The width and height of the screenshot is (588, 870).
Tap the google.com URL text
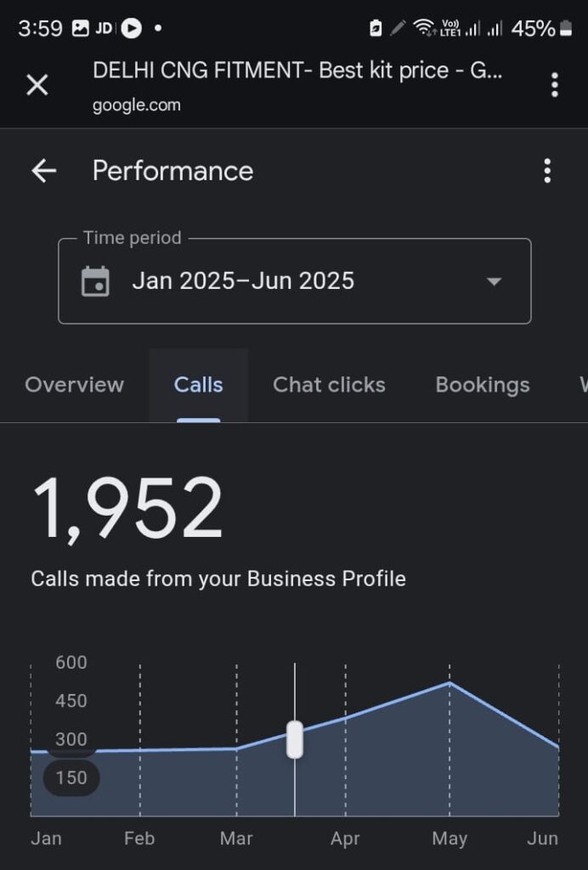point(137,105)
